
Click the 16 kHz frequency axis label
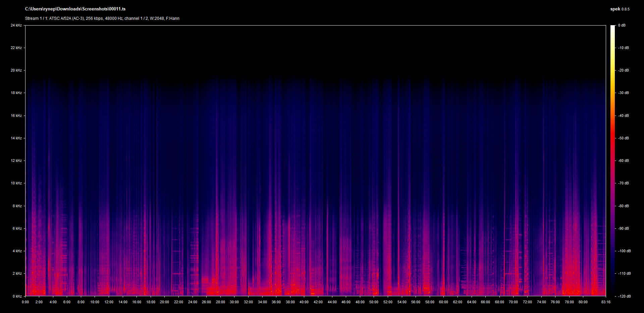pyautogui.click(x=16, y=116)
